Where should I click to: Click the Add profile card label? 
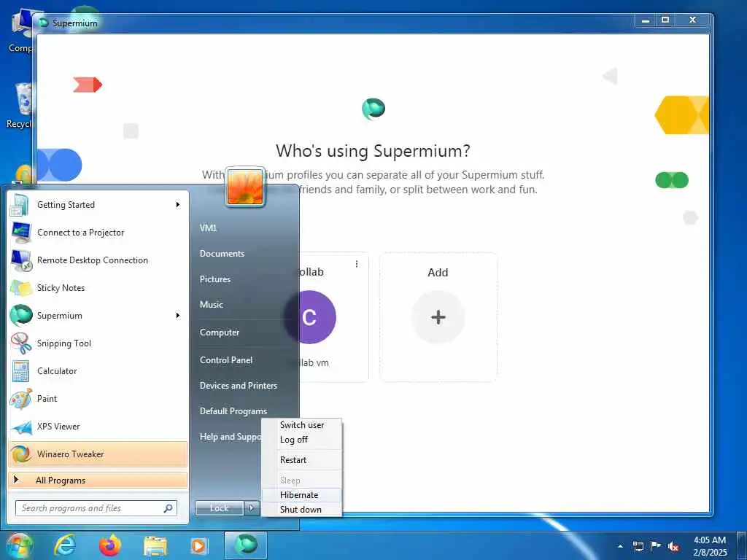(x=438, y=273)
